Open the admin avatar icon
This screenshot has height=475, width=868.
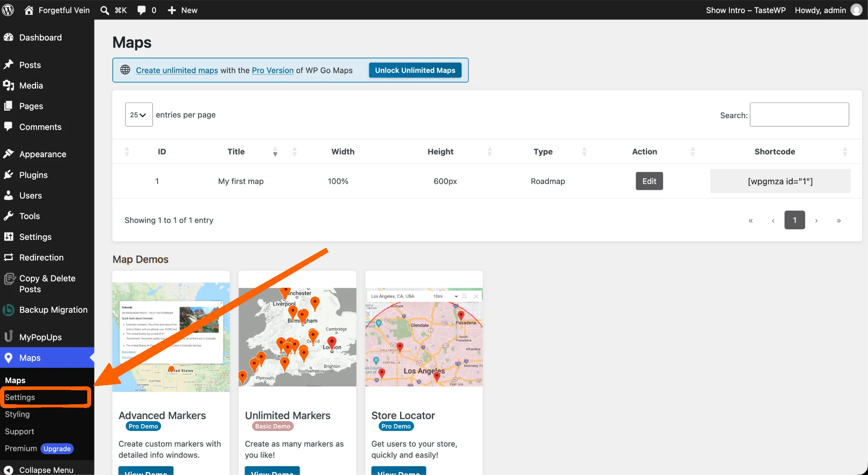point(857,10)
